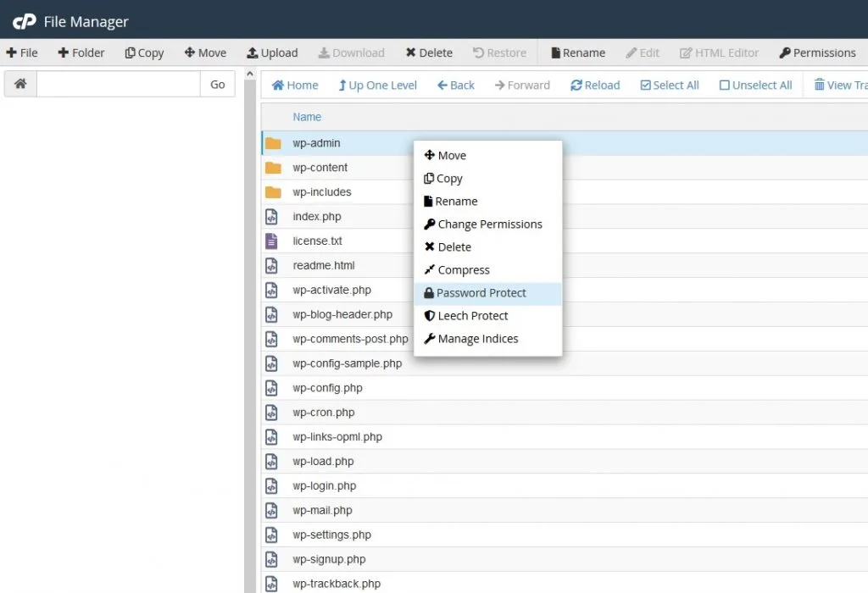Click the wp-comments-post.php file icon
The image size is (868, 593).
coord(271,339)
